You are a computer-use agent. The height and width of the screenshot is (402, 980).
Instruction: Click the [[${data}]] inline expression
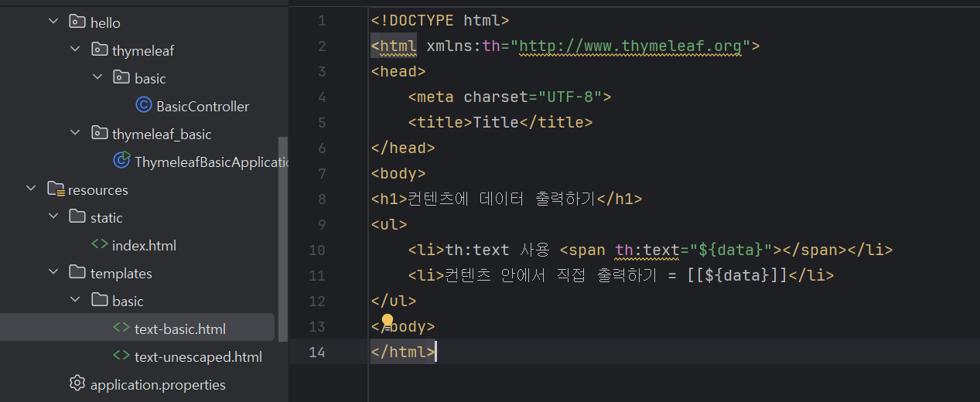point(737,275)
